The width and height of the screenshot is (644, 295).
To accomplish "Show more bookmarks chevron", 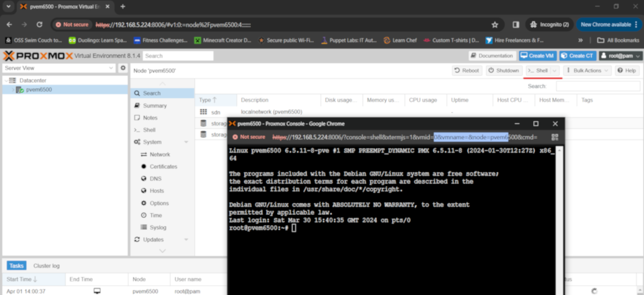I will 580,40.
